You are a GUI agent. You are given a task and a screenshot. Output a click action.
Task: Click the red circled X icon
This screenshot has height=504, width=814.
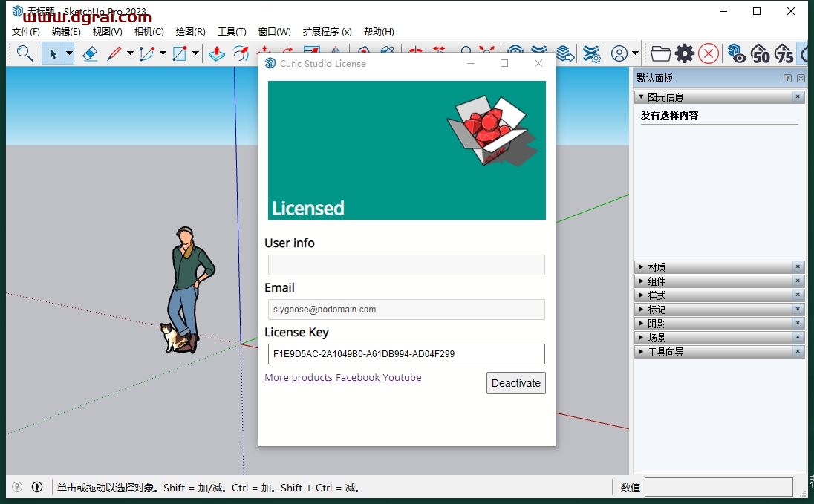pyautogui.click(x=709, y=53)
